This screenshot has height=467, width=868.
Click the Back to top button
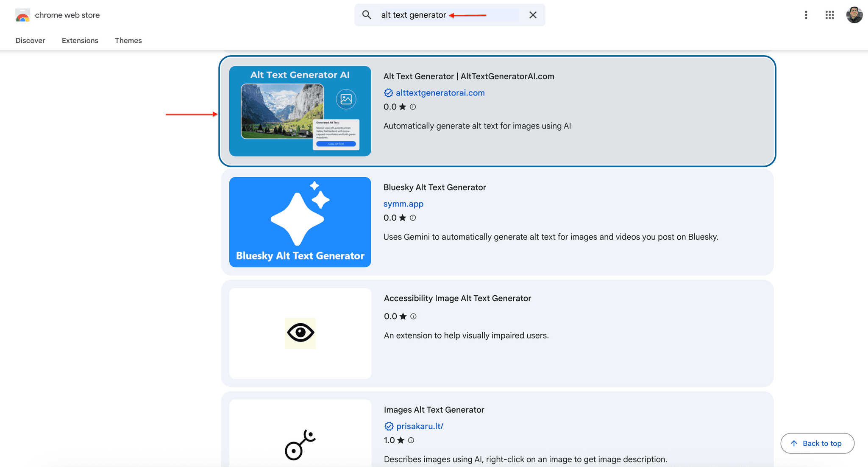(x=817, y=443)
